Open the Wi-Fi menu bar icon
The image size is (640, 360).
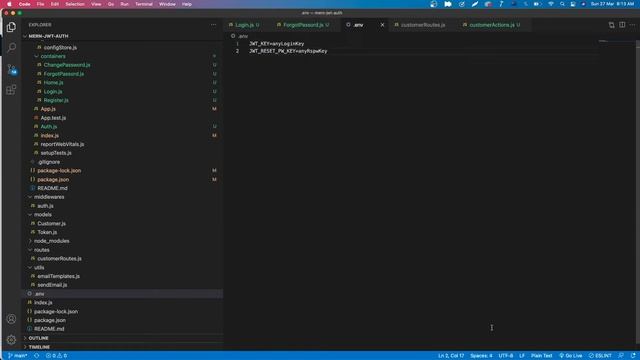point(551,4)
